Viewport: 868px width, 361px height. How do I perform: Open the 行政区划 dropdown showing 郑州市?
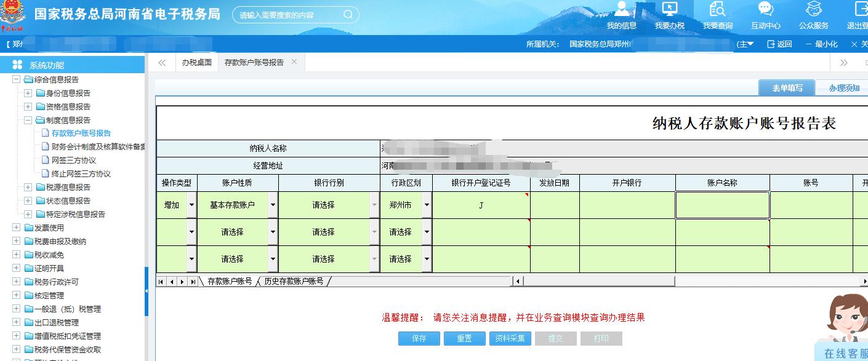[426, 205]
